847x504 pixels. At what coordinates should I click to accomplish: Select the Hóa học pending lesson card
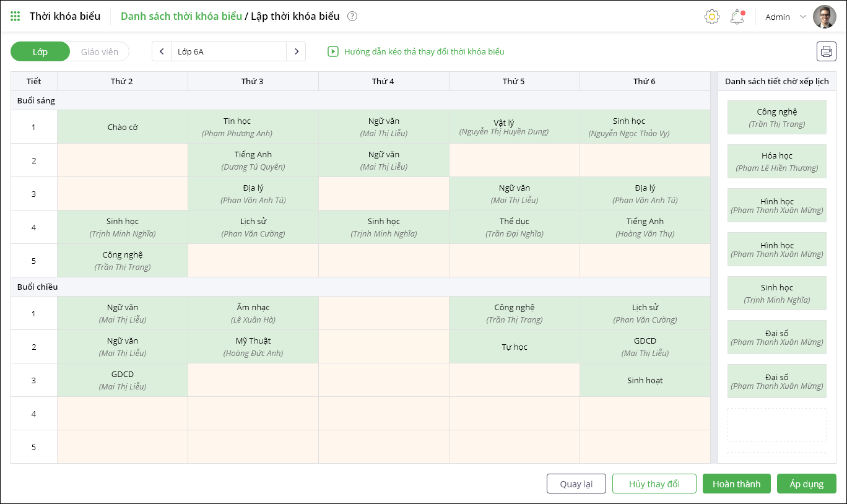tap(776, 162)
